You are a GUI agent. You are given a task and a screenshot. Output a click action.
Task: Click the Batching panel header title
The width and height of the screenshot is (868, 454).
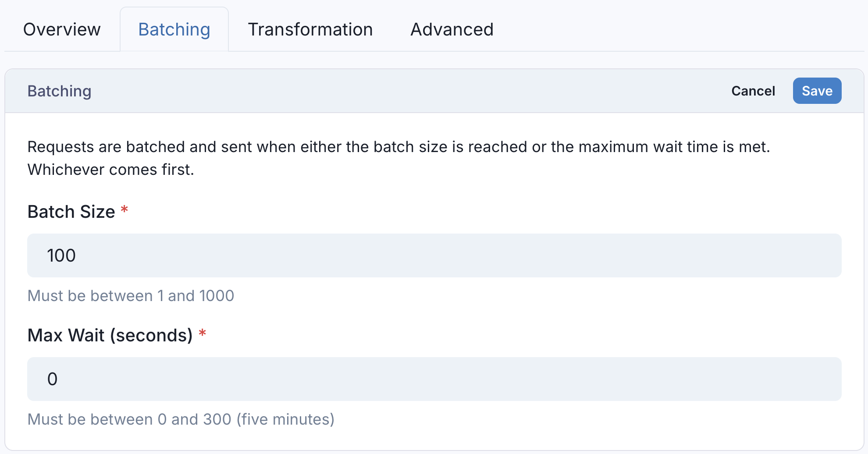coord(59,91)
